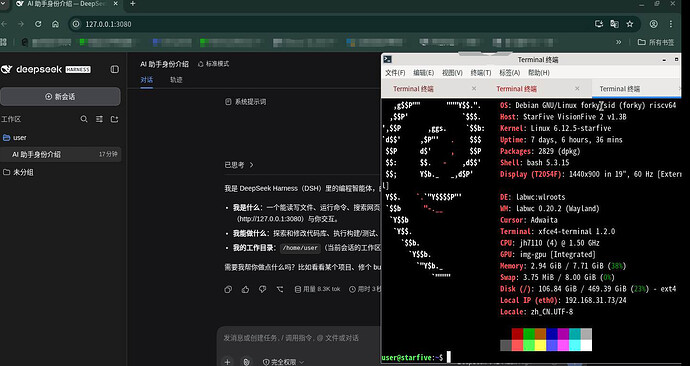Click the terminal window's title bar icon
The image size is (690, 366).
click(388, 59)
